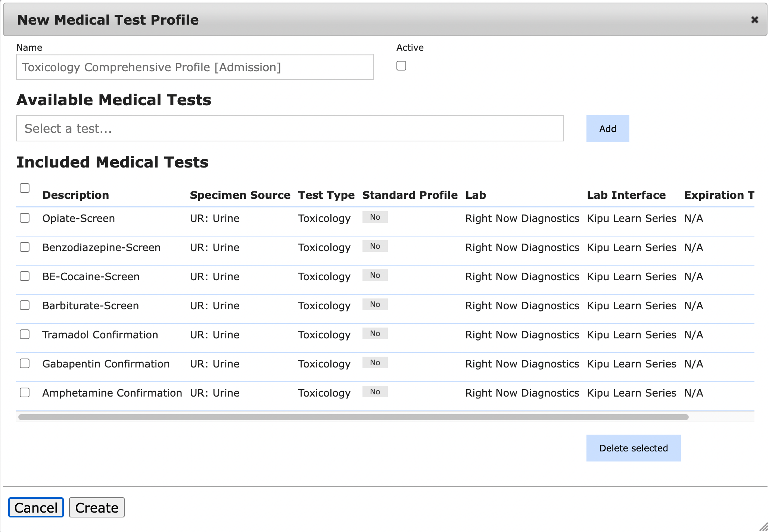The image size is (769, 532).
Task: Click the profile Name input field
Action: click(195, 67)
